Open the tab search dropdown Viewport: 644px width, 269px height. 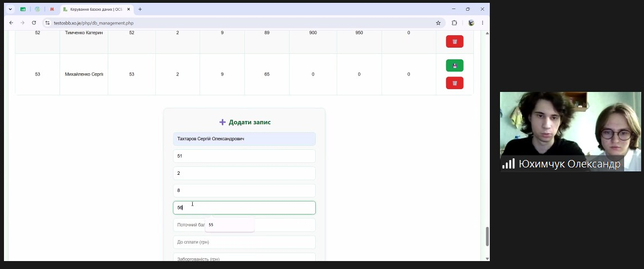[10, 9]
